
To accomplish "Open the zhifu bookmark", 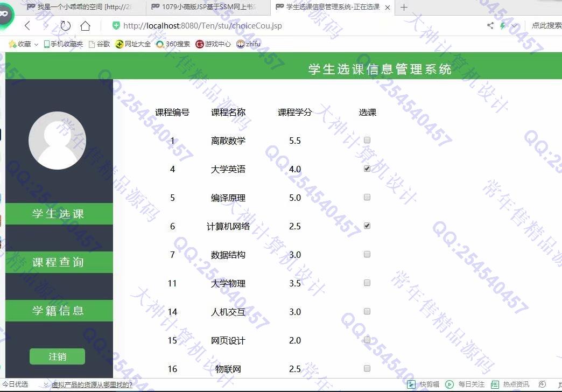I will coord(248,44).
